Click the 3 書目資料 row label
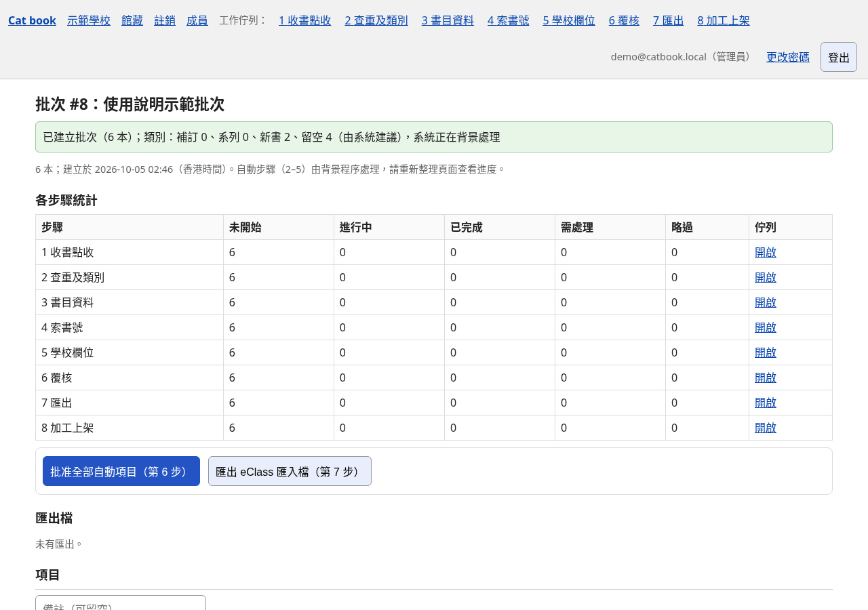 (68, 302)
